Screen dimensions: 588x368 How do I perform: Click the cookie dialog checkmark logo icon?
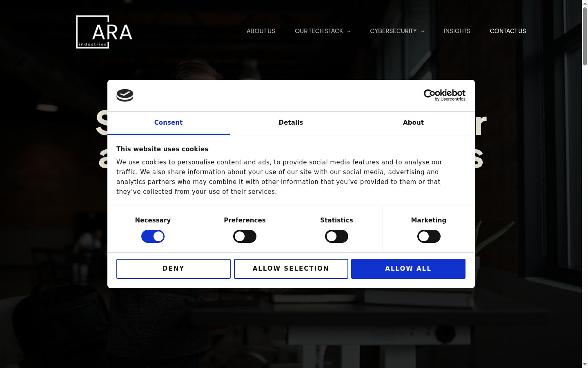(x=125, y=95)
